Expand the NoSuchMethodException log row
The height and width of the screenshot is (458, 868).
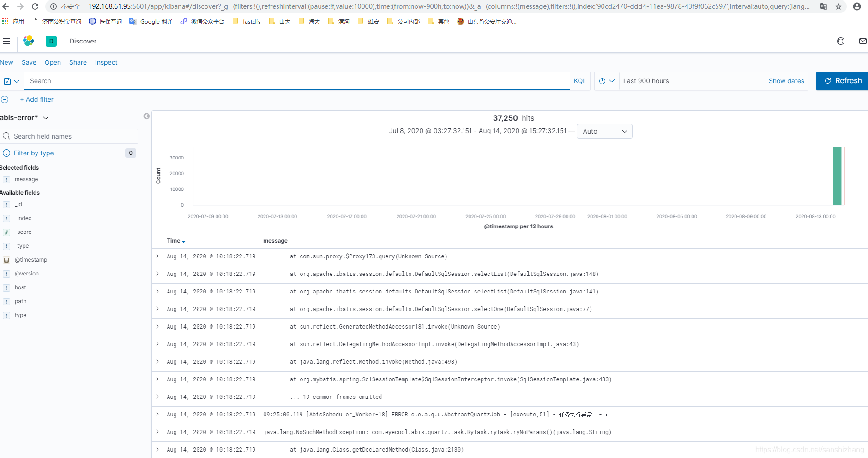pos(157,432)
